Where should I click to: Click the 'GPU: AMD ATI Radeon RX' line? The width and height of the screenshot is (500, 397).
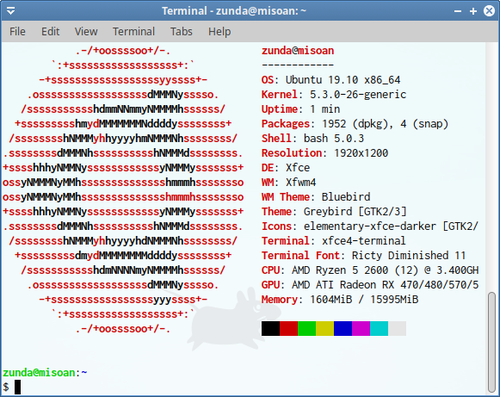[370, 285]
